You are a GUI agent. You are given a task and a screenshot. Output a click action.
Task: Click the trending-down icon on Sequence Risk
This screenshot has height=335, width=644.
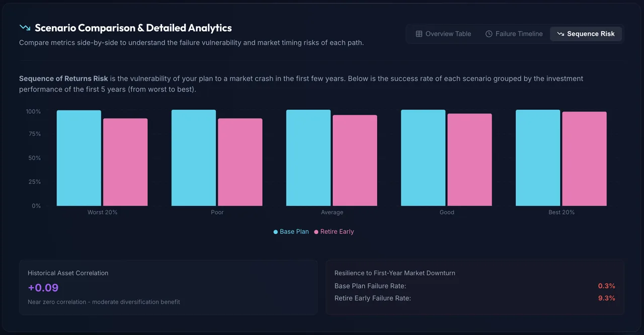pyautogui.click(x=560, y=34)
